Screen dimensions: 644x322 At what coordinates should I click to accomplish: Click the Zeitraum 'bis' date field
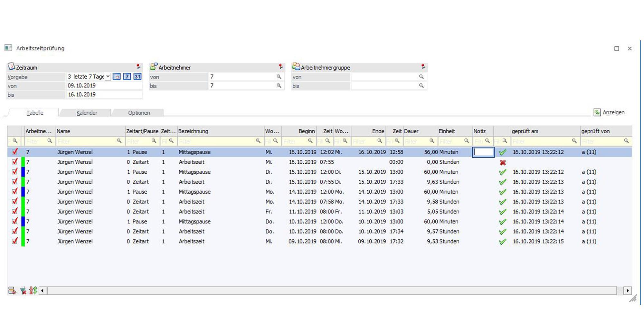(104, 95)
